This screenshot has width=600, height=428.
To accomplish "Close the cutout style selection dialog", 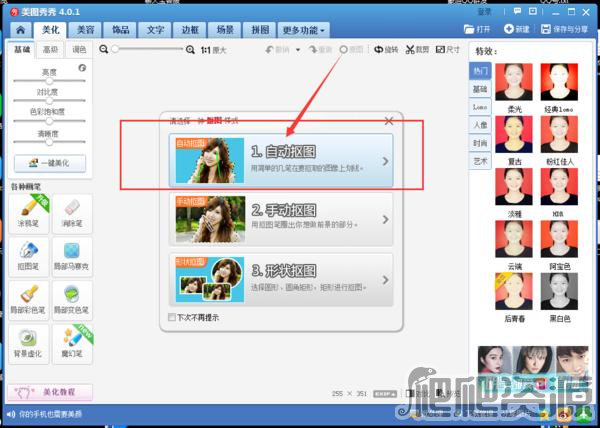I will pos(389,121).
